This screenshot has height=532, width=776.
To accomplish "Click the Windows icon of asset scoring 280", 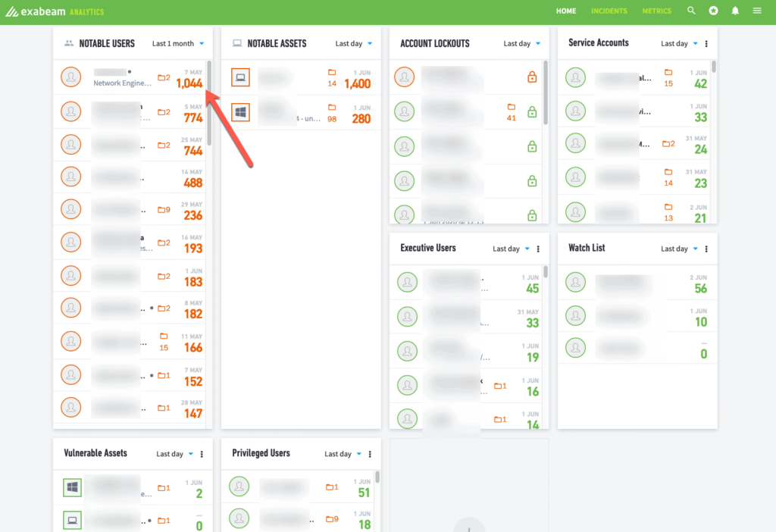I will pyautogui.click(x=240, y=112).
